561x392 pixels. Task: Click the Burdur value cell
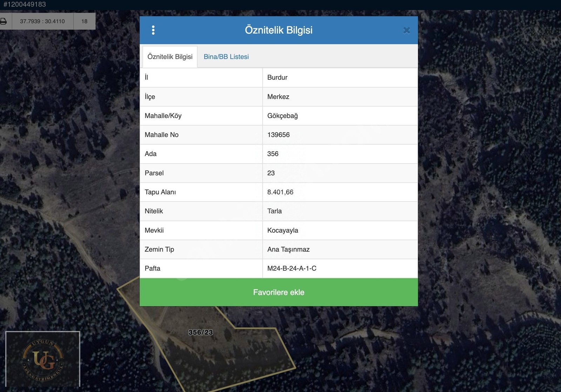pos(340,77)
